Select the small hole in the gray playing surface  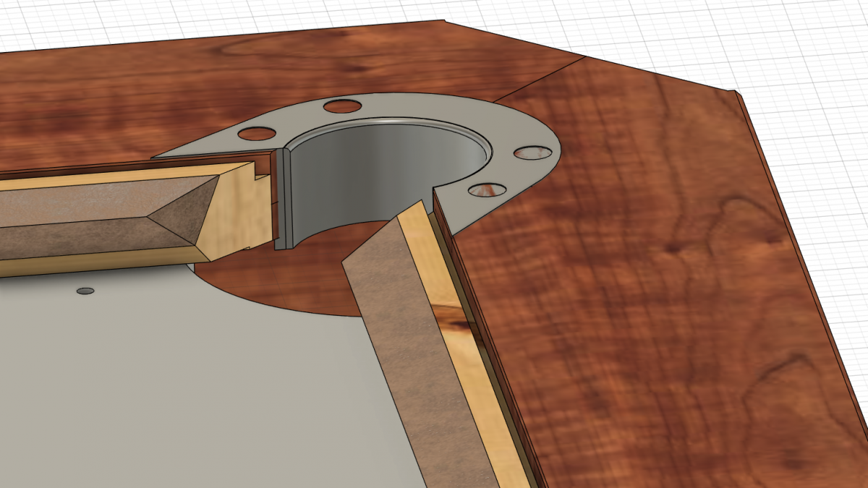(x=85, y=291)
